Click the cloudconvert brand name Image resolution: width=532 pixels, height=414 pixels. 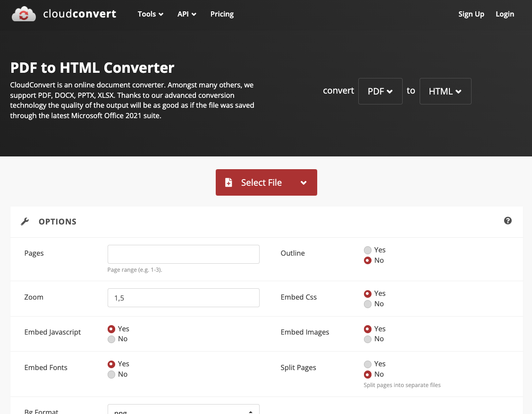(x=80, y=14)
